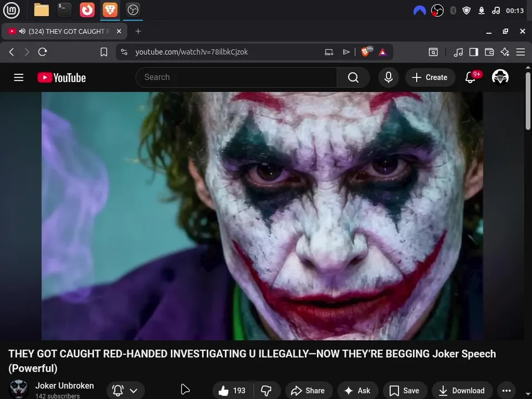
Task: Open the Leo AI assistant icon
Action: [x=505, y=52]
